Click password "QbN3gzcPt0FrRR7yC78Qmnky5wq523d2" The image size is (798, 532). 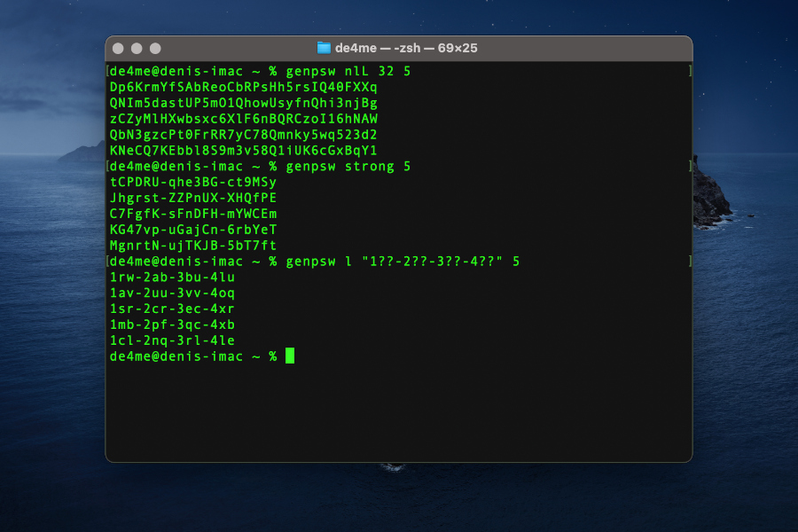point(244,135)
